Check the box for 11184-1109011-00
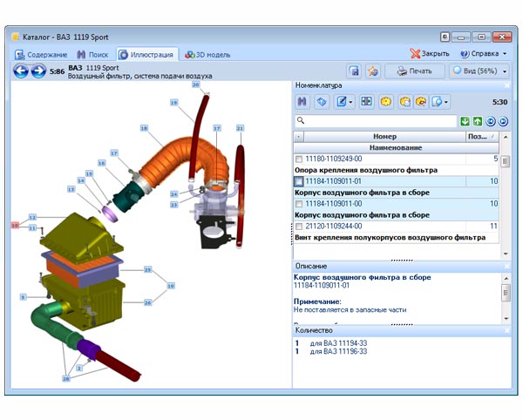Screen dimensions: 523x420 tap(299, 204)
